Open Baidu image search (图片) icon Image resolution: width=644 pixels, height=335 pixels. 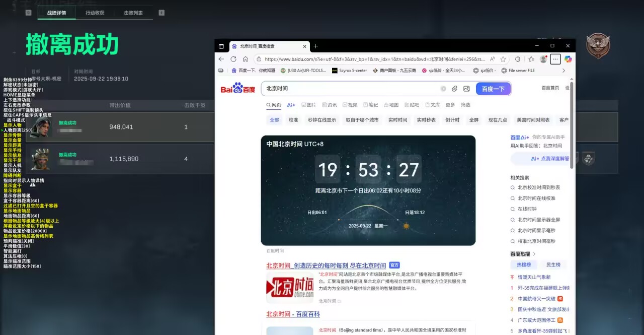304,105
